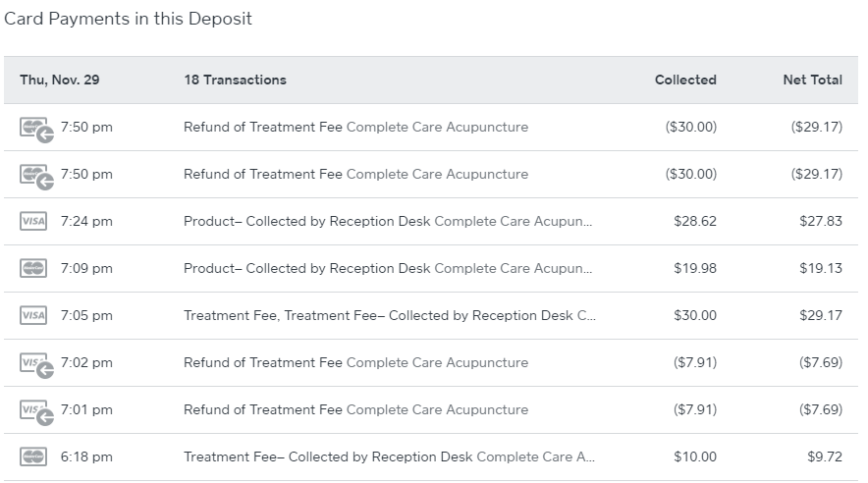Click the Card Payments in this Deposit heading
Image resolution: width=868 pixels, height=483 pixels.
coord(129,19)
